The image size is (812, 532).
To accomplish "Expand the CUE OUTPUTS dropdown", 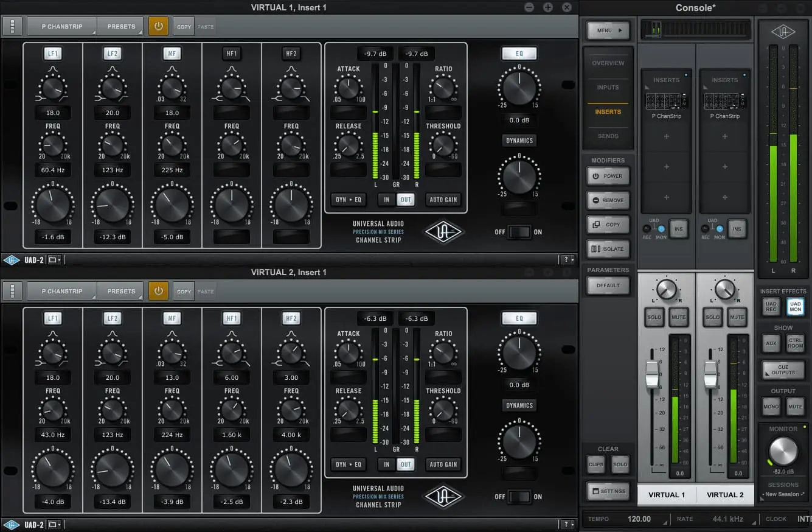I will (783, 369).
